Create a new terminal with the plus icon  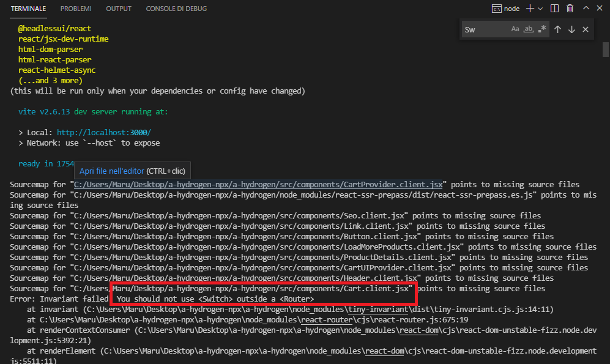530,8
